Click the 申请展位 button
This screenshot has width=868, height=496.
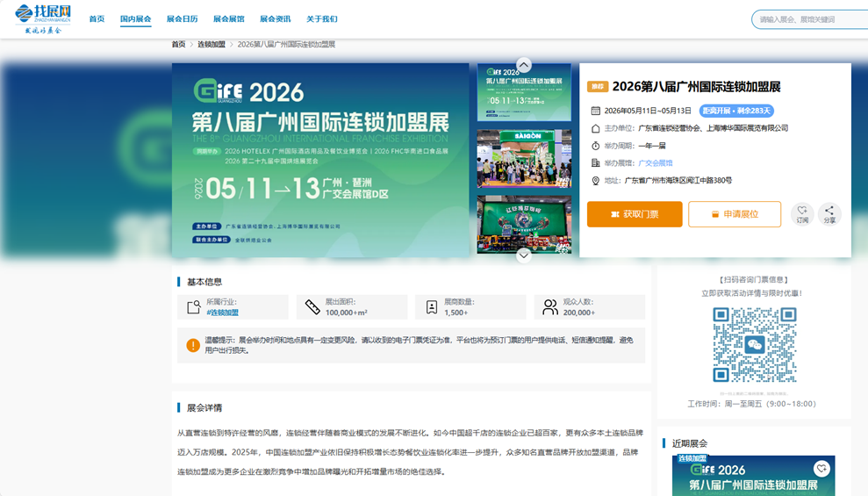tap(735, 214)
